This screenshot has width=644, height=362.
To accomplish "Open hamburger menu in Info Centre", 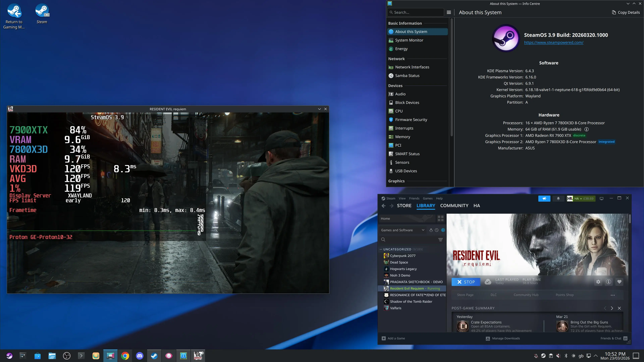I will tap(449, 12).
